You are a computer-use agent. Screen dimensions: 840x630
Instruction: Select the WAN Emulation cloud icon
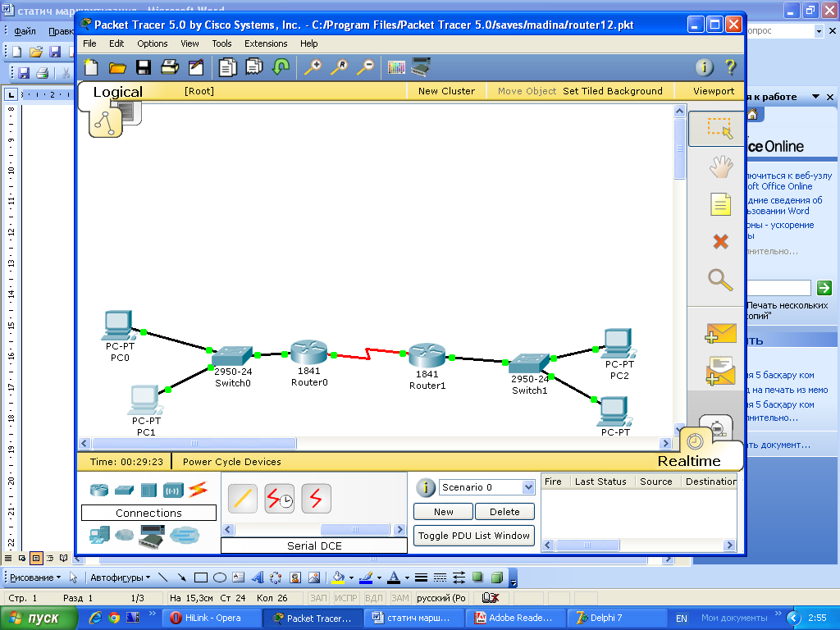click(125, 535)
